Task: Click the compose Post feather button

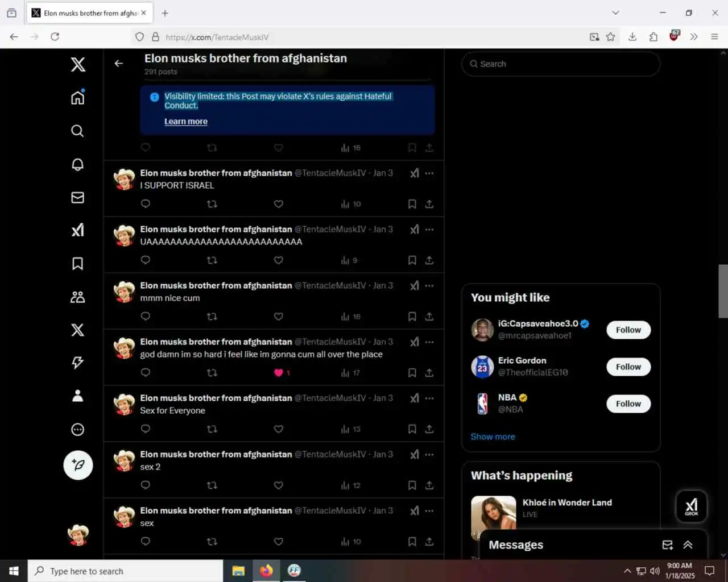Action: [78, 465]
